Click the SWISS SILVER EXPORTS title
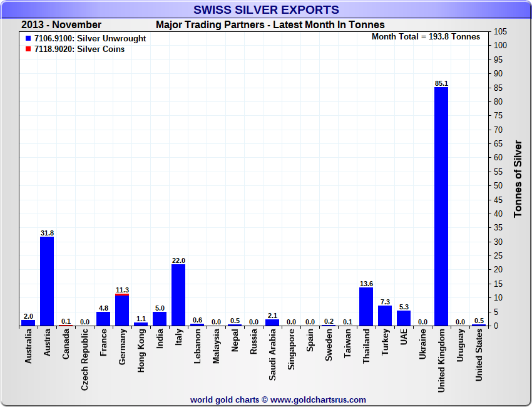532x407 pixels. 266,9
